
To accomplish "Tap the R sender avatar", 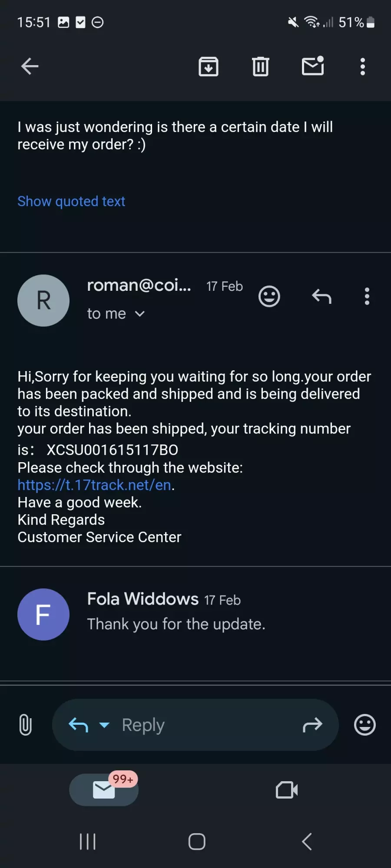I will pos(43,300).
